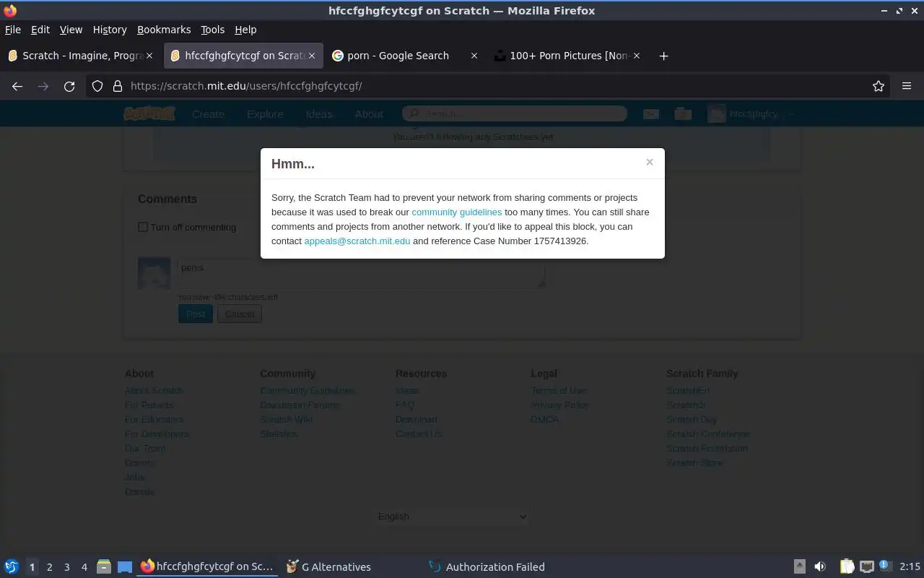Open the clipboard manager tray icon
The width and height of the screenshot is (924, 578).
point(847,567)
